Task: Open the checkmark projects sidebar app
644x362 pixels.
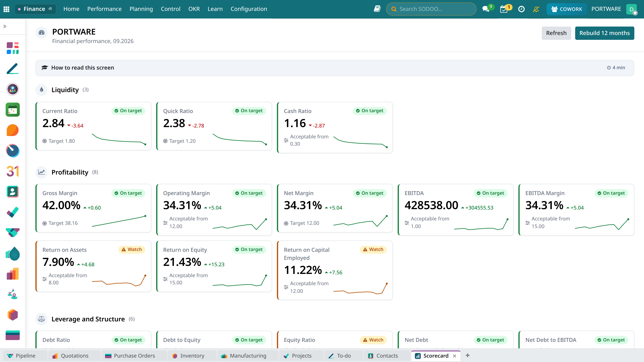Action: (x=12, y=212)
